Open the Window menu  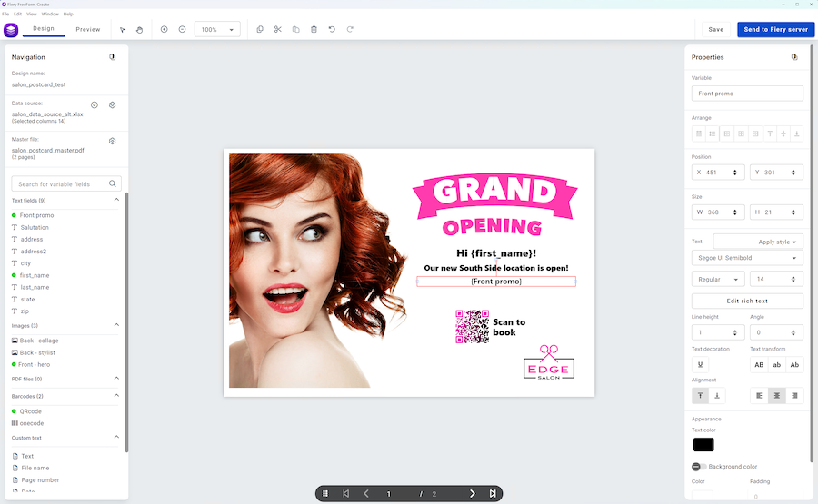pyautogui.click(x=50, y=14)
